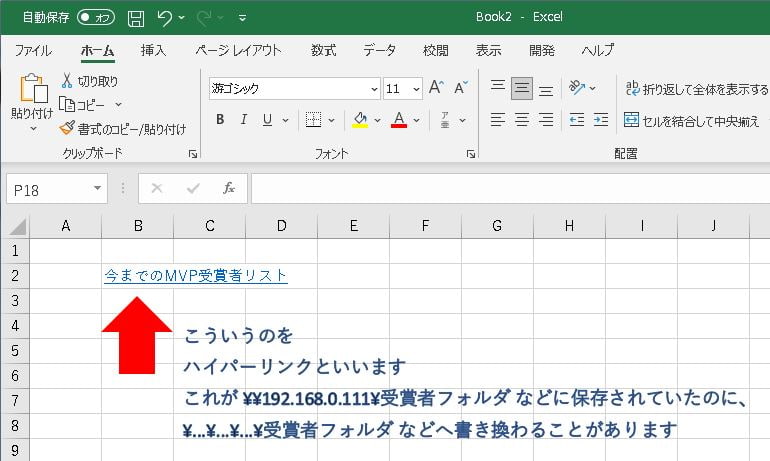Click the increase font size icon
The width and height of the screenshot is (770, 461).
coord(436,88)
